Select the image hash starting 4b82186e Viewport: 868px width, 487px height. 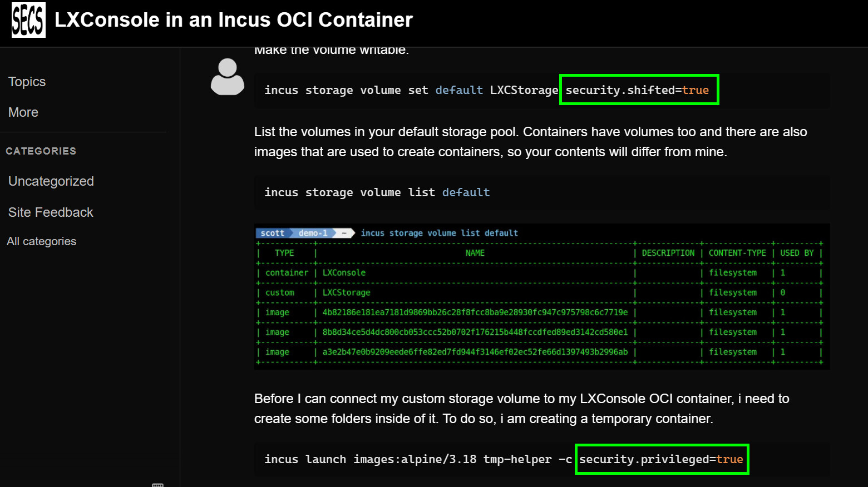[475, 312]
